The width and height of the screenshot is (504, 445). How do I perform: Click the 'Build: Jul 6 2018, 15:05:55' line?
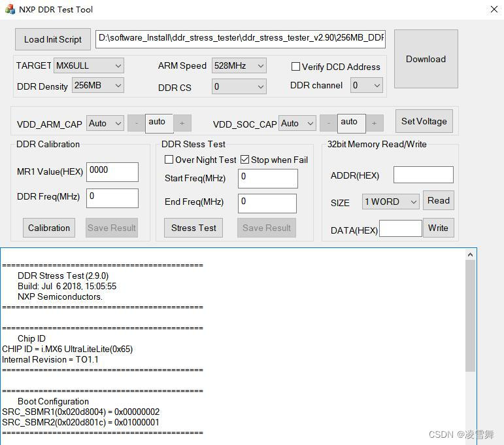click(67, 287)
